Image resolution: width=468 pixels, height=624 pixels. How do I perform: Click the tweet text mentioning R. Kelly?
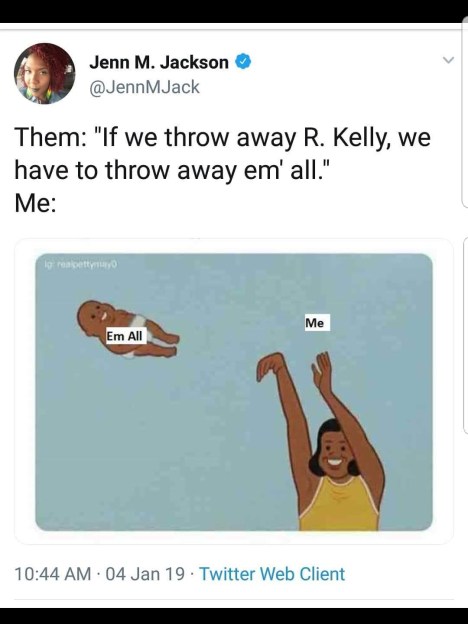[x=223, y=138]
